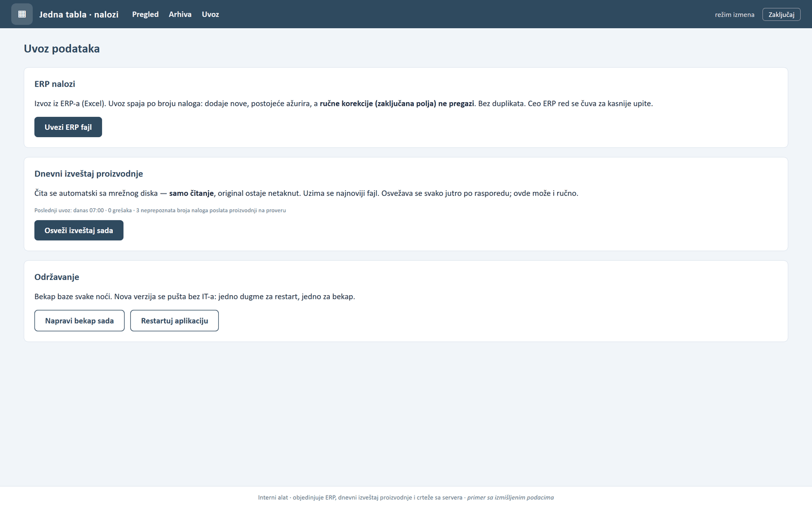Image resolution: width=812 pixels, height=508 pixels.
Task: Start a backup with "Napravi bekap sada"
Action: pyautogui.click(x=80, y=321)
